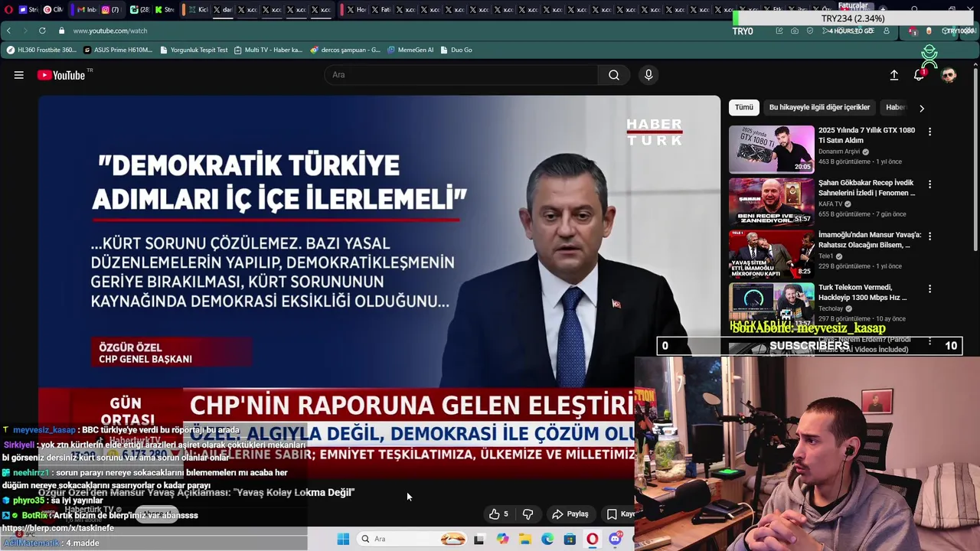Select the Haber filter chip

pos(896,107)
